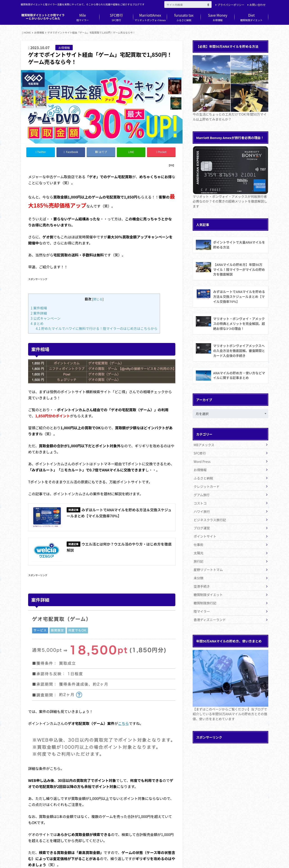
Task: Click the 仕事術 category chevron
Action: point(266,544)
